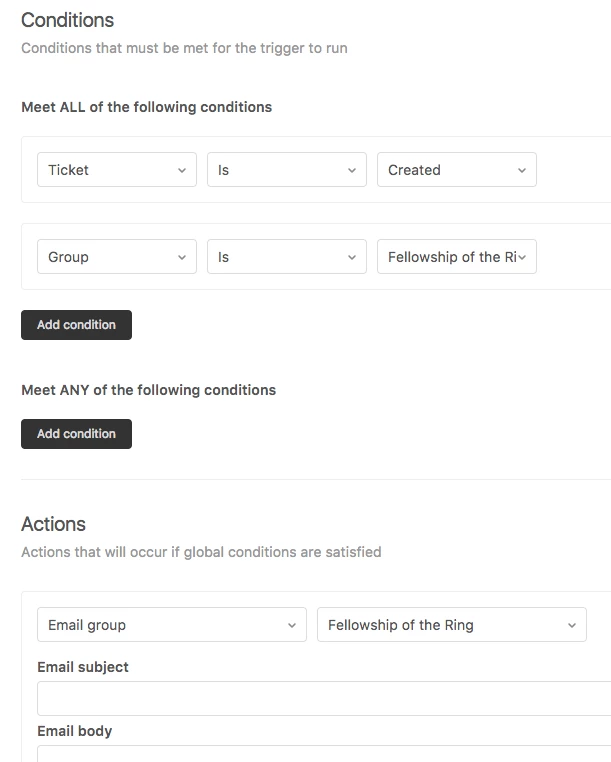This screenshot has height=762, width=611.
Task: Open the Email group action dropdown
Action: pos(171,625)
